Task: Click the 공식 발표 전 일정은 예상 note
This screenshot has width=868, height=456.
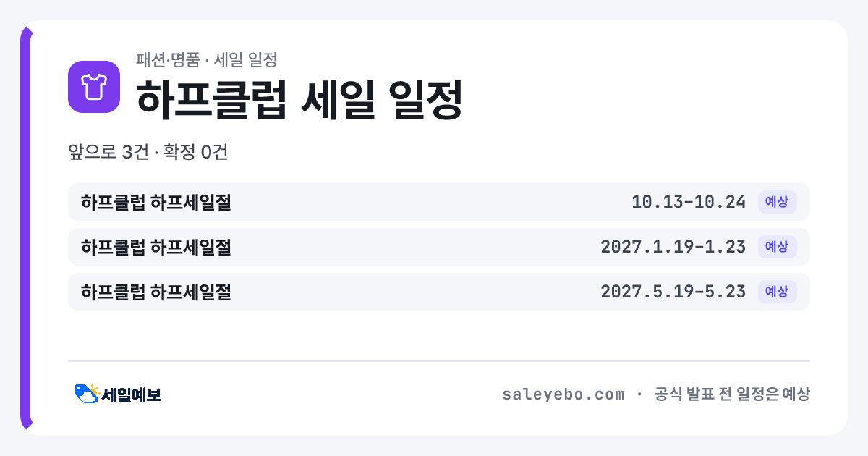Action: (732, 394)
